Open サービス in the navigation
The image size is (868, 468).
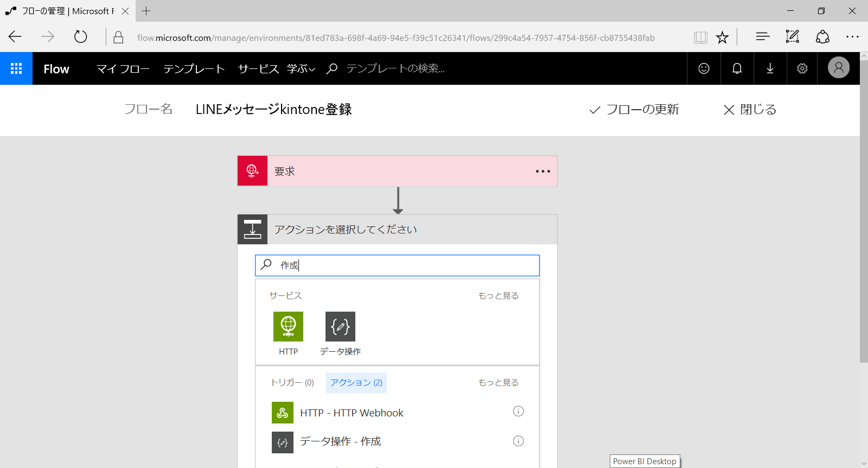tap(258, 68)
